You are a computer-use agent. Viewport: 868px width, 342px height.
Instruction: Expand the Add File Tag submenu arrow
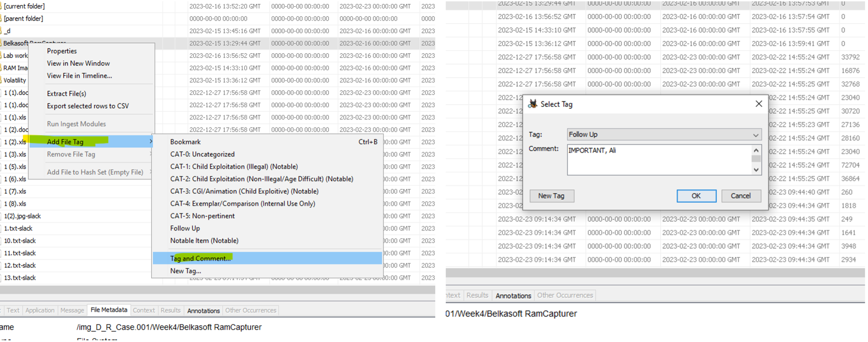(151, 141)
